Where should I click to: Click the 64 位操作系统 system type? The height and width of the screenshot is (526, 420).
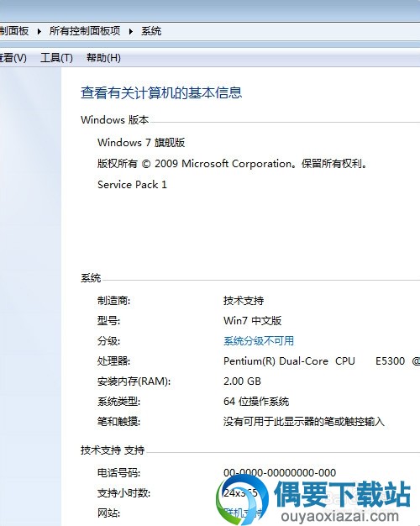256,401
